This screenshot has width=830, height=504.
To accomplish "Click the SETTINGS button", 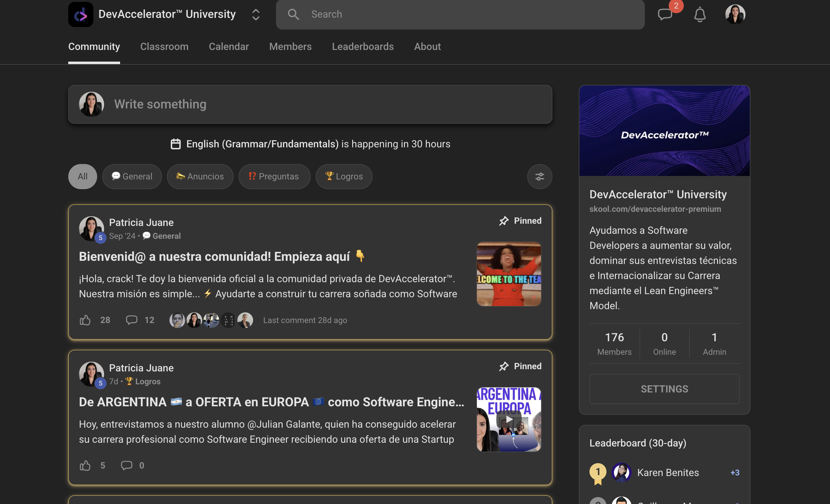I will (x=664, y=388).
